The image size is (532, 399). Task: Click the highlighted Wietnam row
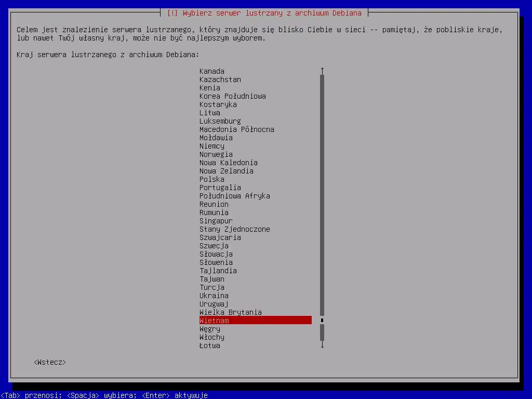point(256,320)
